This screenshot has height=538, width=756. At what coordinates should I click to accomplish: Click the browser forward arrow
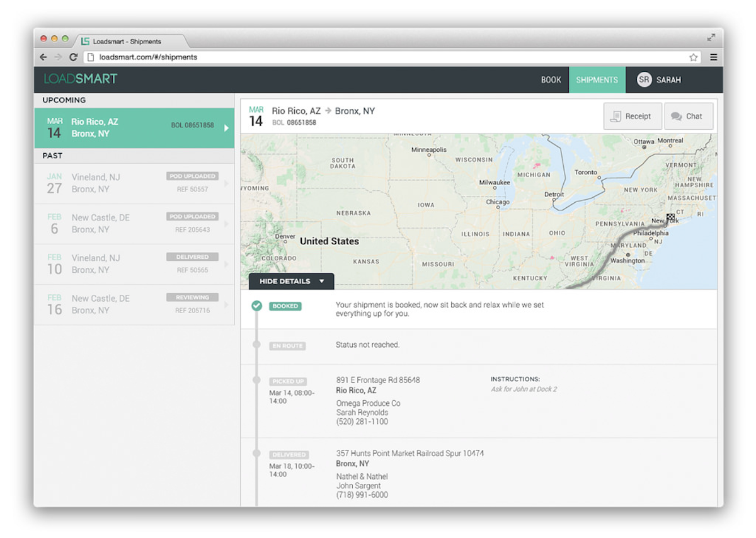(58, 57)
